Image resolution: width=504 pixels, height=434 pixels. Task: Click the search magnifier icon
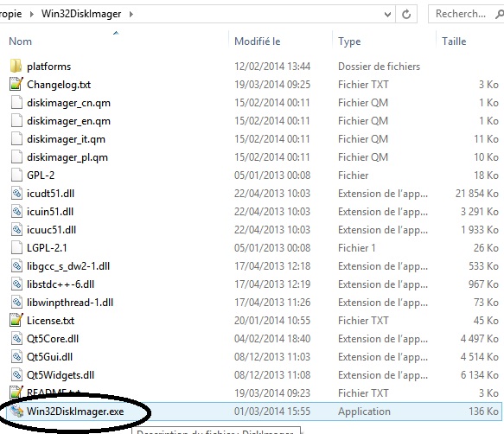[499, 14]
